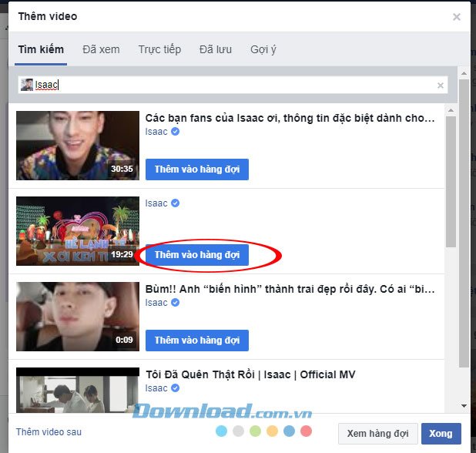Focus the Isaac search input field

(233, 85)
